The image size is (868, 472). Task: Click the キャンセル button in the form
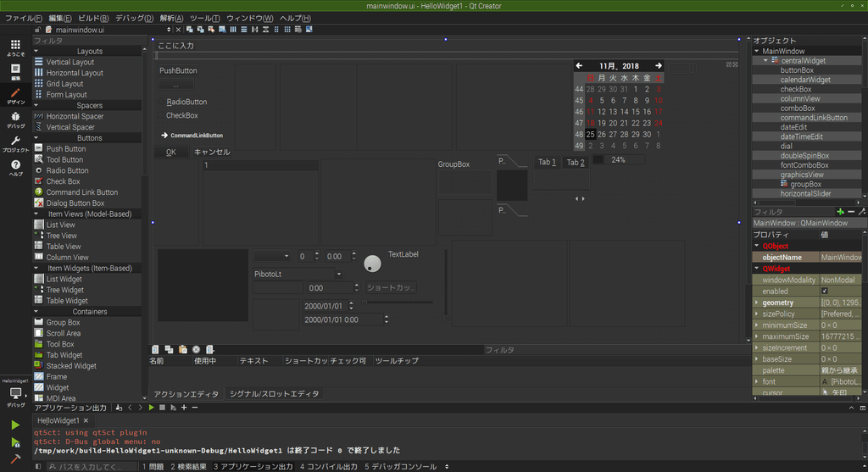(211, 153)
